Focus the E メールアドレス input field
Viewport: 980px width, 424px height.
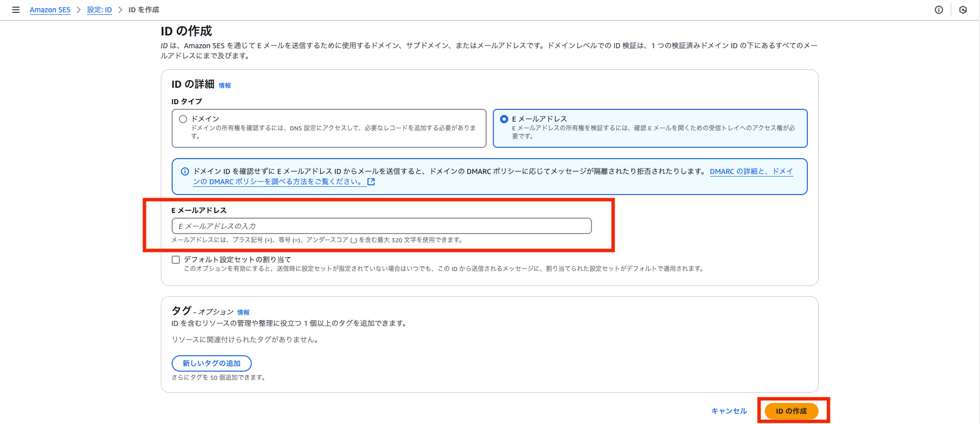[x=381, y=226]
